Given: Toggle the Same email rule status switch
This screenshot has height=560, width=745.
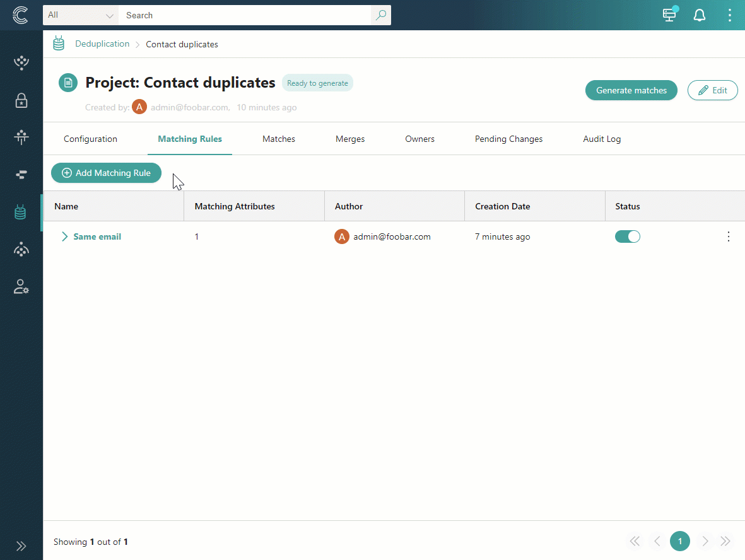Looking at the screenshot, I should point(627,236).
